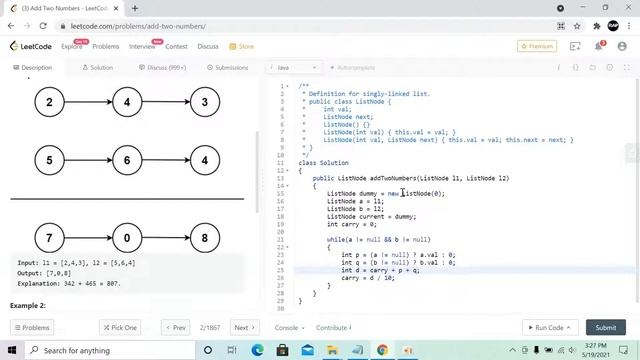Image resolution: width=640 pixels, height=360 pixels.
Task: Click the Premium button
Action: click(x=537, y=46)
